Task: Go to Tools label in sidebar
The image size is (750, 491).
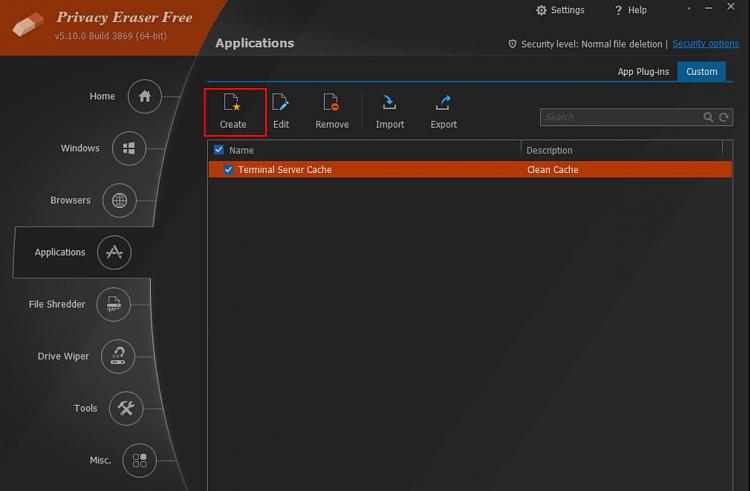Action: tap(86, 408)
